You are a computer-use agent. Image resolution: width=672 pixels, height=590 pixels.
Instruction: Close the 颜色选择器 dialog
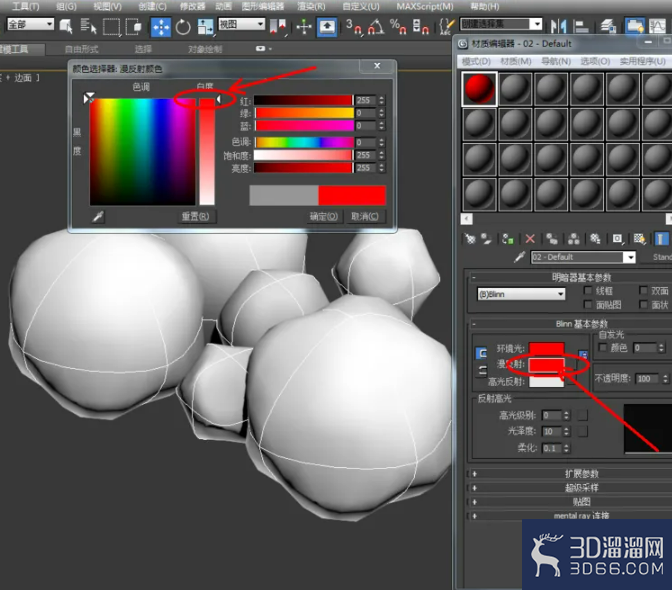click(x=377, y=66)
